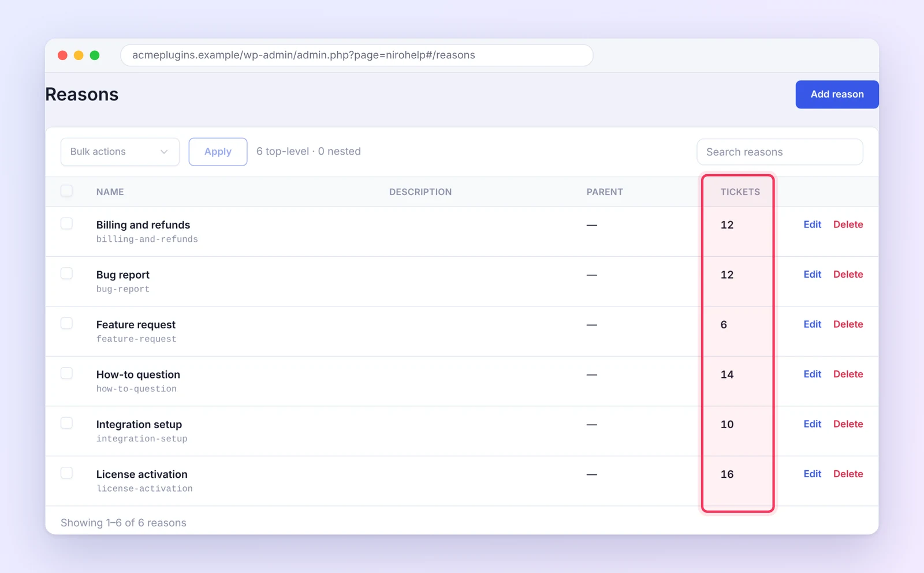
Task: Click ticket count 14 for How-to question
Action: (727, 374)
